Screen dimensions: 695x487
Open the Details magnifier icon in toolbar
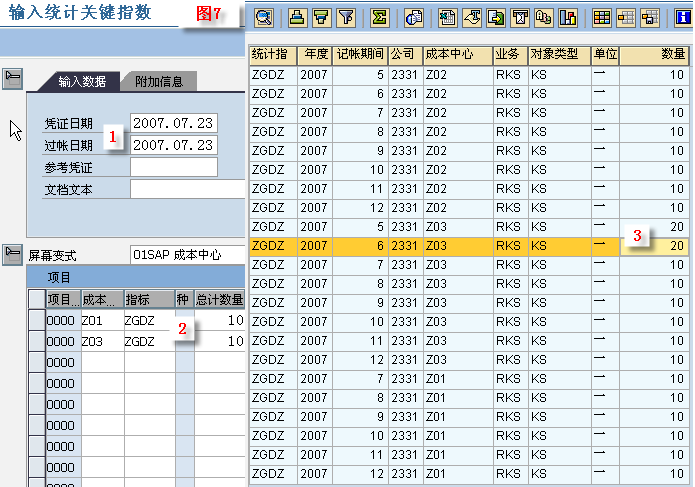(264, 18)
